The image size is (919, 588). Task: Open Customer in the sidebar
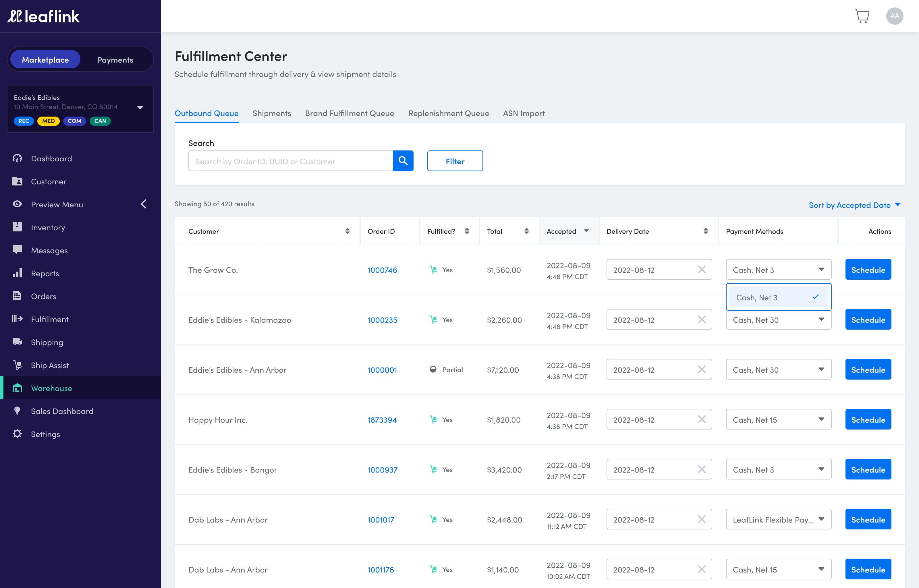click(x=80, y=181)
